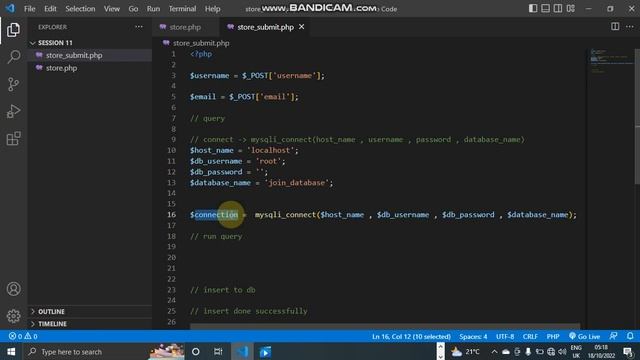The height and width of the screenshot is (360, 640).
Task: Click the store_submit.php breadcrumb
Action: pos(201,43)
